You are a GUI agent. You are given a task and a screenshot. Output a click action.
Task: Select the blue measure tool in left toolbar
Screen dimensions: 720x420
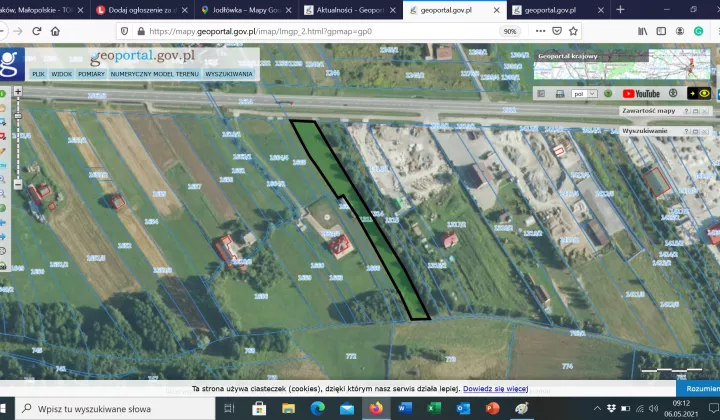point(3,122)
